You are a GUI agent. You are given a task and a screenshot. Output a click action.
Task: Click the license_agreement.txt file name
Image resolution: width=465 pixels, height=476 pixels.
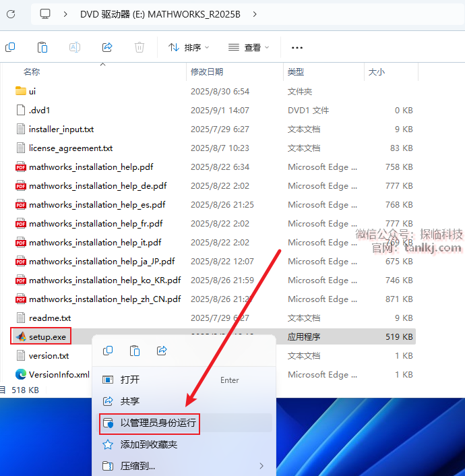pos(71,148)
